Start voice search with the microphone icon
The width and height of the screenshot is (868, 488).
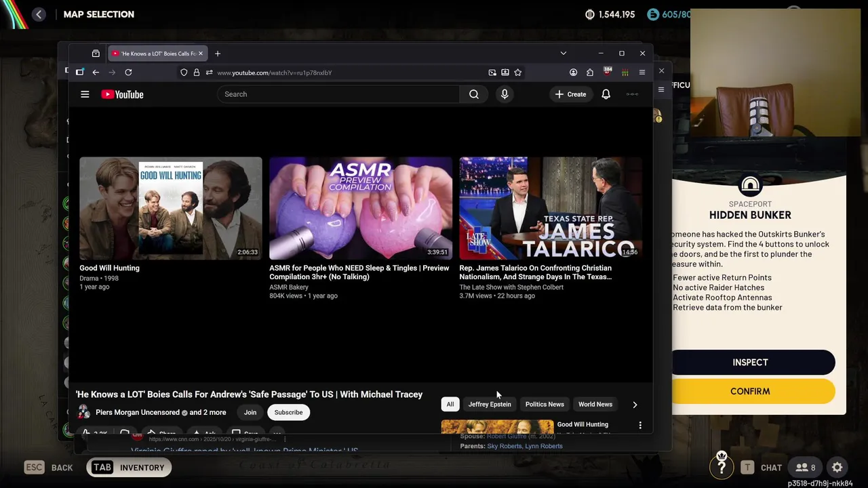coord(505,94)
